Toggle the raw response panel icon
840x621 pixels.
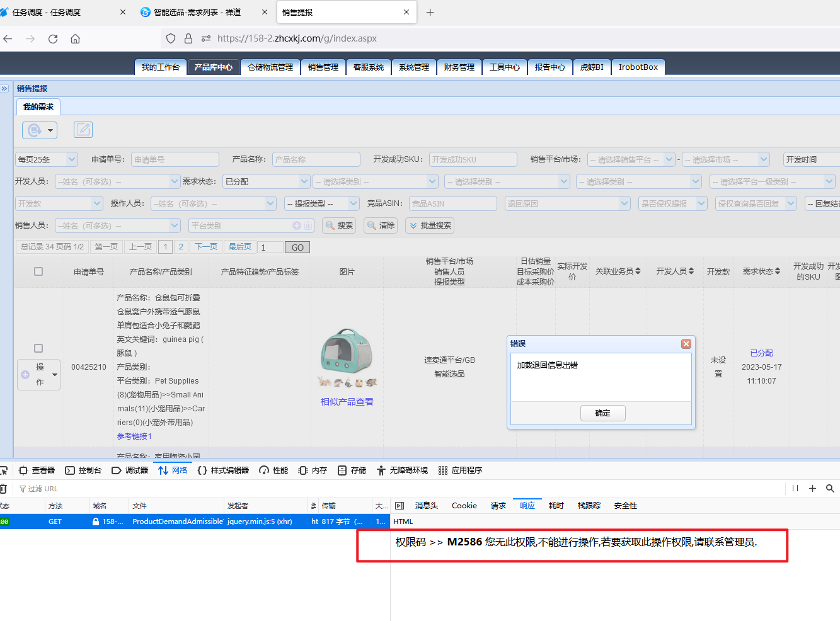point(399,506)
